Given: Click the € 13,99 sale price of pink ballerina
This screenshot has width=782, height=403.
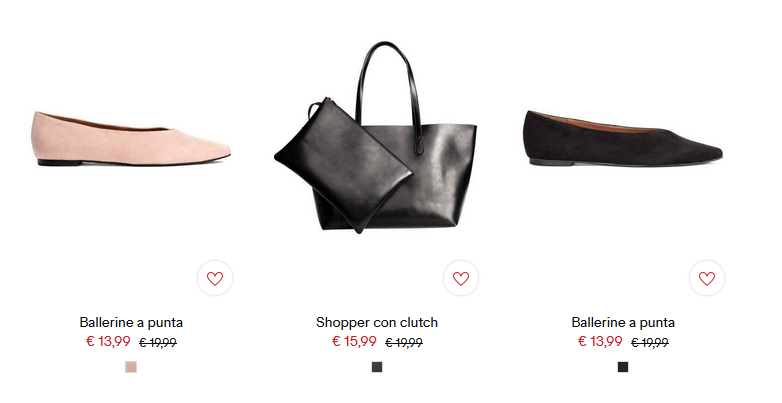Looking at the screenshot, I should 108,342.
